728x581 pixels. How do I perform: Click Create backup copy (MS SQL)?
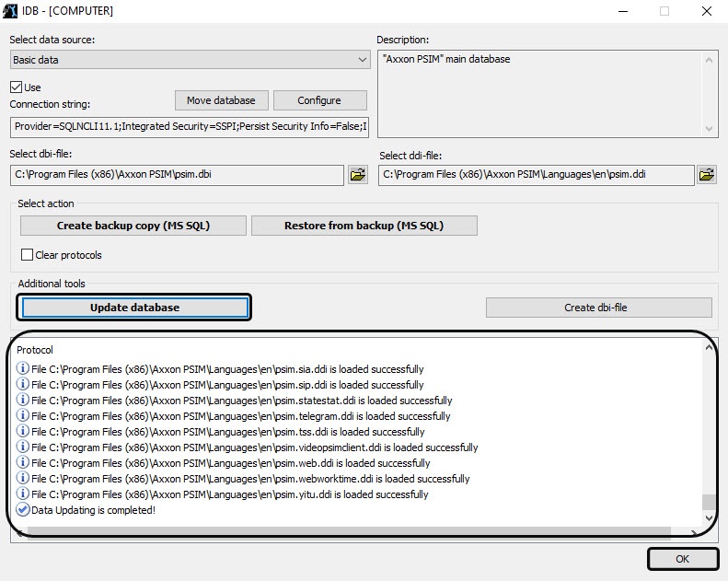point(133,226)
